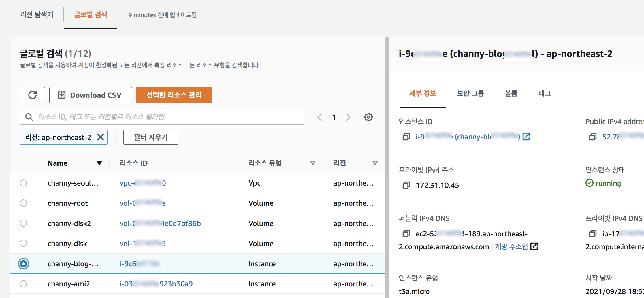Open instance in new tab external icon
Screen dimensions: 644x298
tap(526, 137)
